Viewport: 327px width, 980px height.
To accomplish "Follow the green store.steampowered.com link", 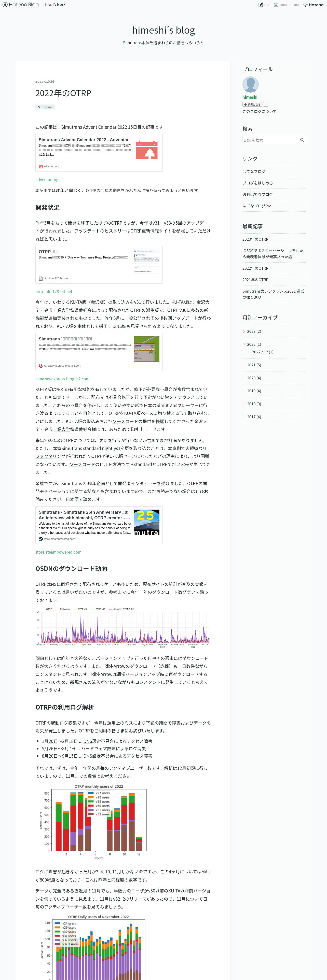I will pyautogui.click(x=58, y=552).
